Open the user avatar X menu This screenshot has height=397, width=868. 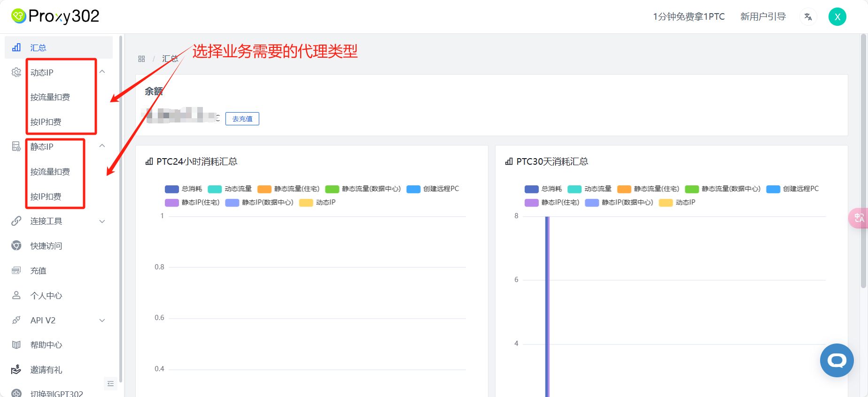coord(837,17)
